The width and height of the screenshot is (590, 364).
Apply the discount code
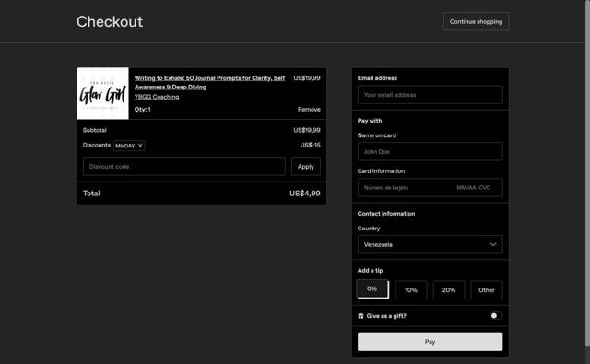click(x=305, y=166)
